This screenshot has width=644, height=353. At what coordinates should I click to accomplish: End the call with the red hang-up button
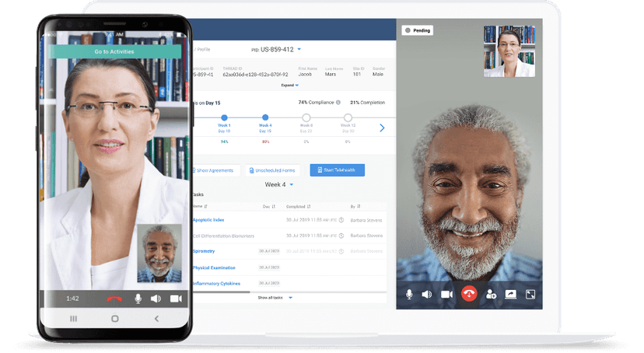pyautogui.click(x=468, y=294)
